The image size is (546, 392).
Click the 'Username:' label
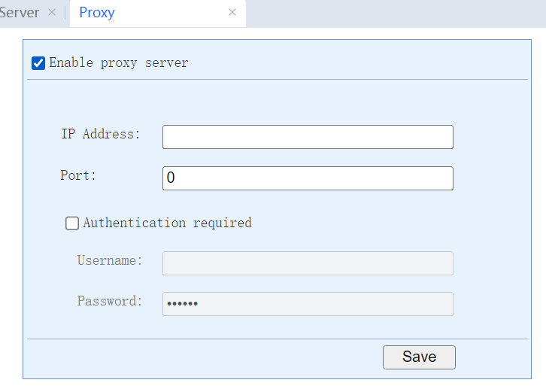(x=110, y=261)
